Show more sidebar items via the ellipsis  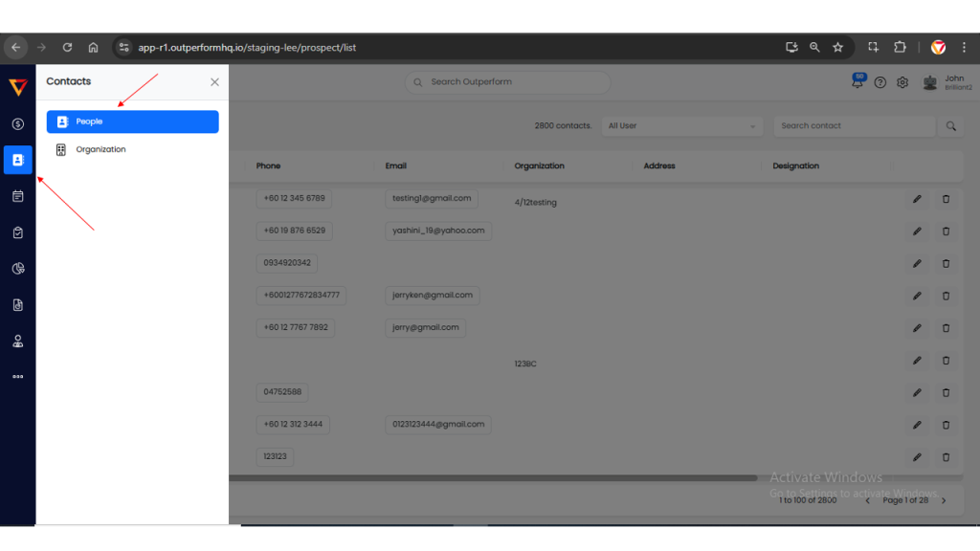tap(17, 377)
